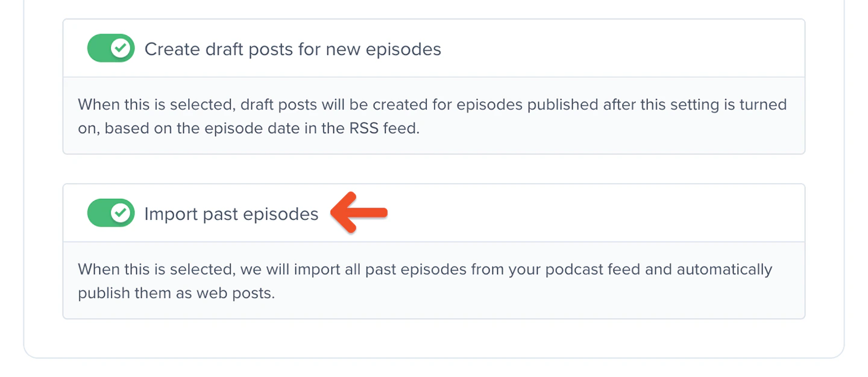Screen dimensions: 868x377
Task: Click the Create draft posts for new episodes label
Action: click(292, 49)
